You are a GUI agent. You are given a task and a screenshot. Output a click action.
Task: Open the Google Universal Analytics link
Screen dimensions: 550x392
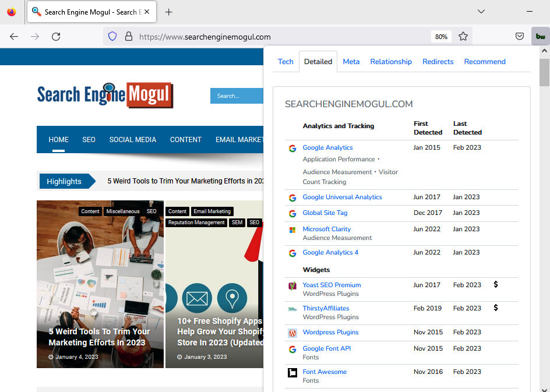point(343,197)
